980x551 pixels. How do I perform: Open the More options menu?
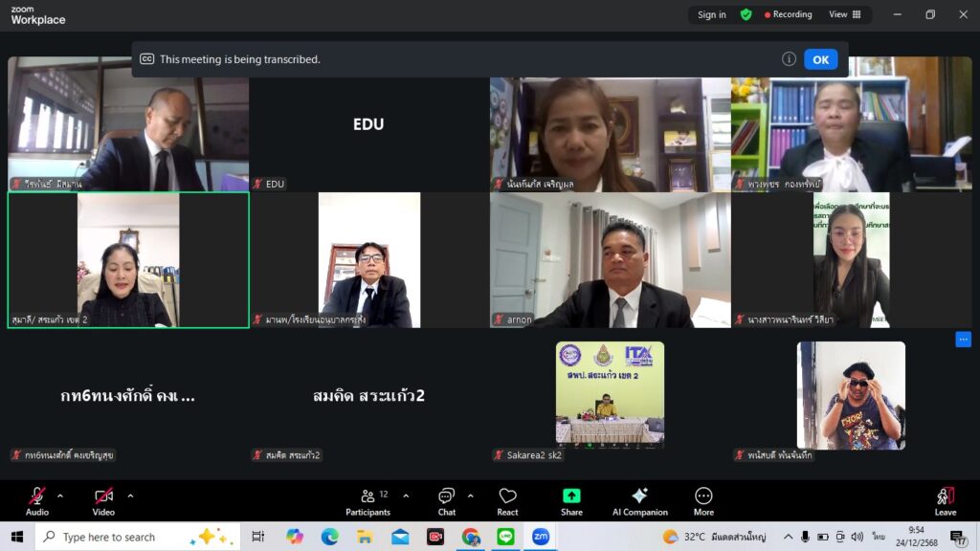pos(703,501)
